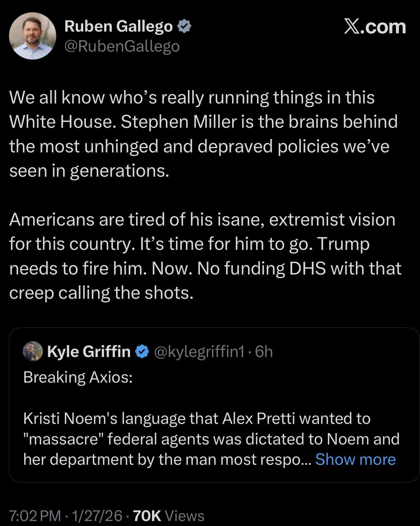Click the X.com logo

374,27
